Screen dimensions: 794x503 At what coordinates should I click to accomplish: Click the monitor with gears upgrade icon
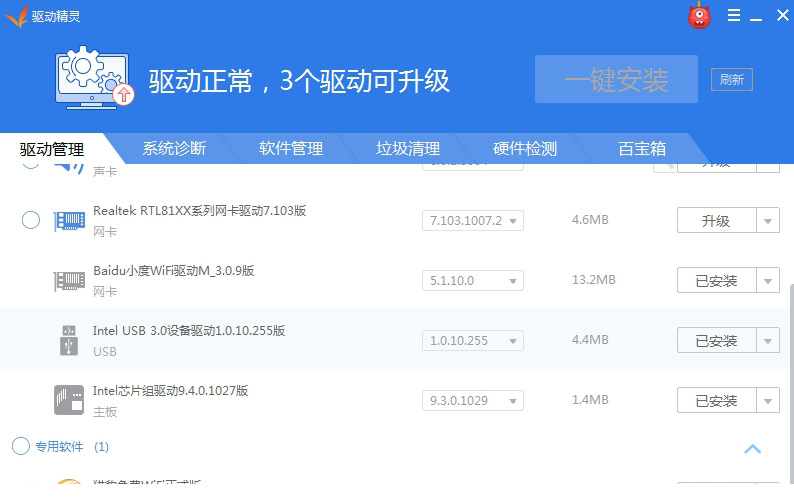tap(94, 76)
